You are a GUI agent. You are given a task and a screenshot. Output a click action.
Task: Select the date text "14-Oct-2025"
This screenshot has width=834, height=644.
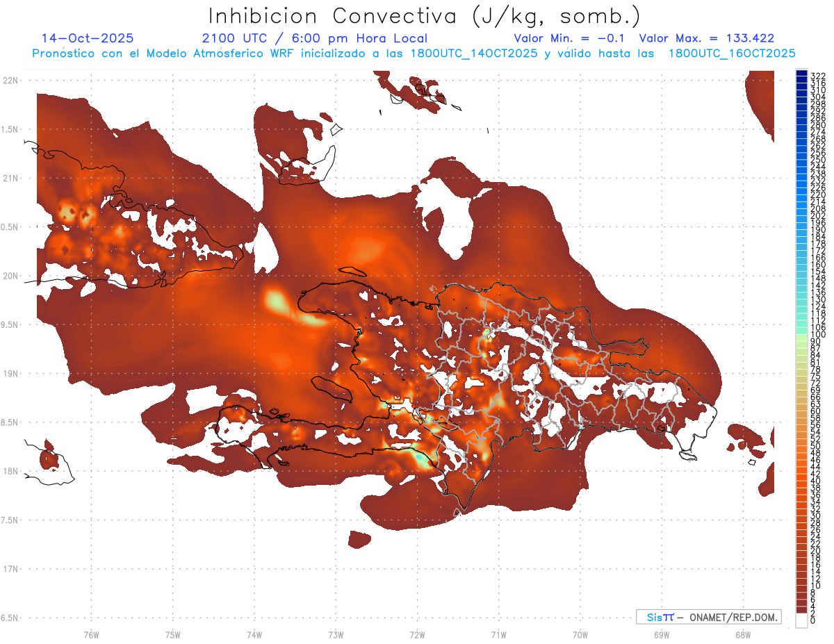click(88, 38)
